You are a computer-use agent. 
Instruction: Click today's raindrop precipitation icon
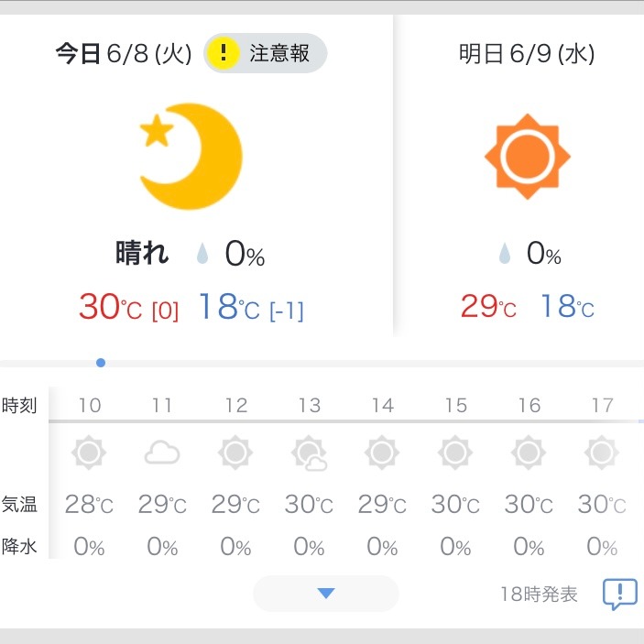[202, 253]
